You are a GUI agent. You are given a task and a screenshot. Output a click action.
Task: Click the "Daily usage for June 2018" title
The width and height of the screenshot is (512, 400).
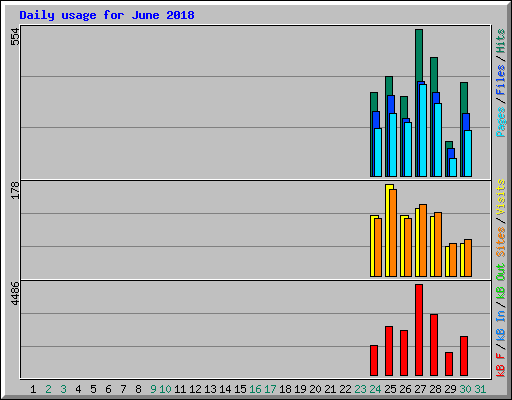click(107, 15)
